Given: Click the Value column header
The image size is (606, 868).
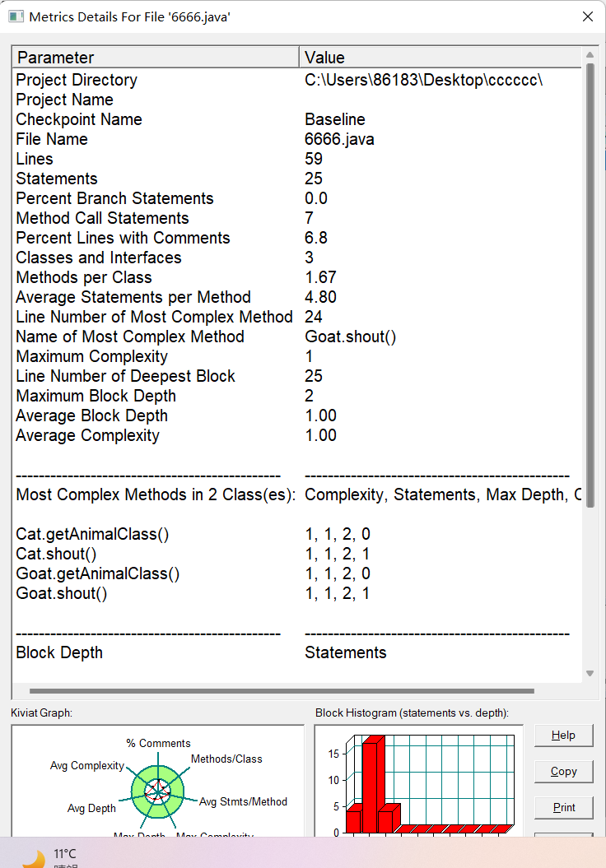Looking at the screenshot, I should [x=440, y=57].
